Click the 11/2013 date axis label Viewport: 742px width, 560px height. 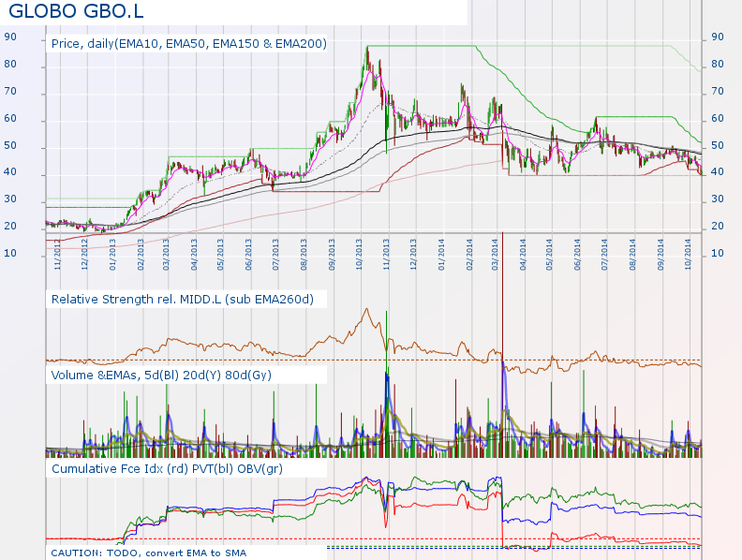[x=386, y=255]
